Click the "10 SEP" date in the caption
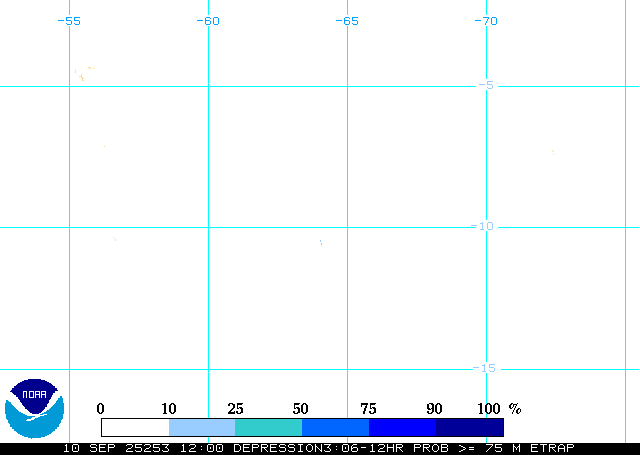This screenshot has width=640, height=455. 87,448
